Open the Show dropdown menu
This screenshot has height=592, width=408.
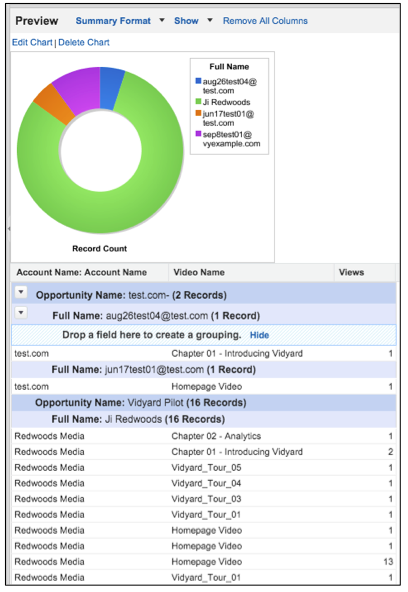(x=193, y=21)
